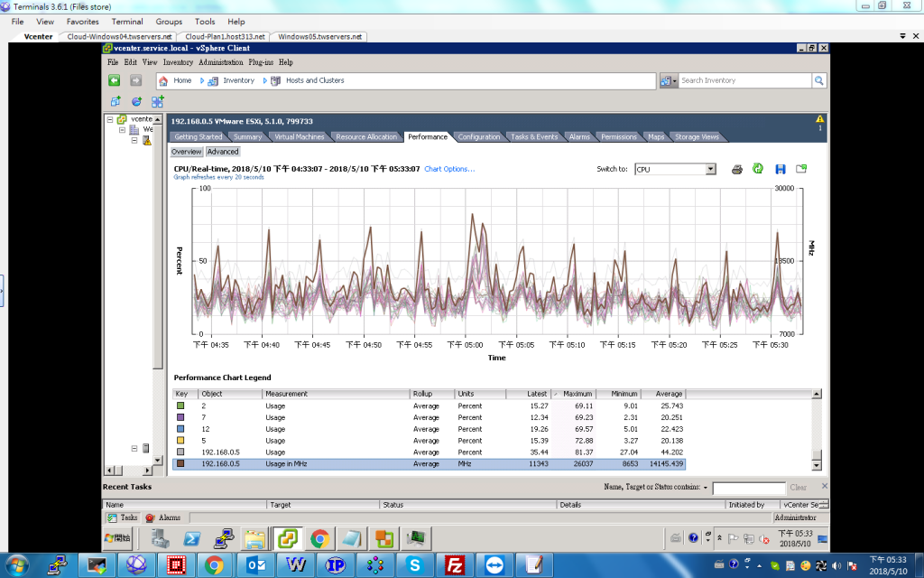This screenshot has width=924, height=578.
Task: Switch to Cloud-Windows04.twservers.net terminal tab
Action: click(119, 36)
